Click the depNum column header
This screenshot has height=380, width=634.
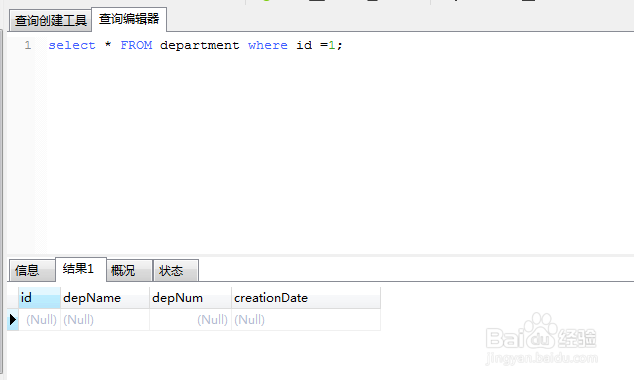tap(190, 298)
